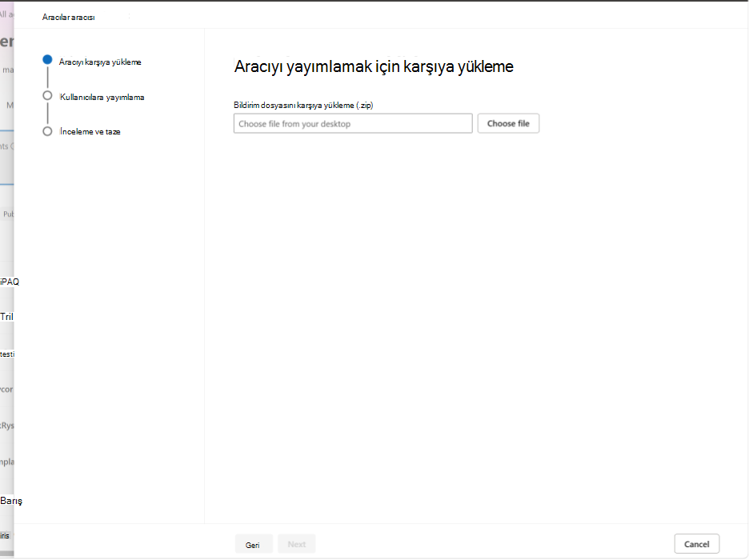Select 'iPAQ' row in background list
Viewport: 749px width, 560px height.
[10, 282]
